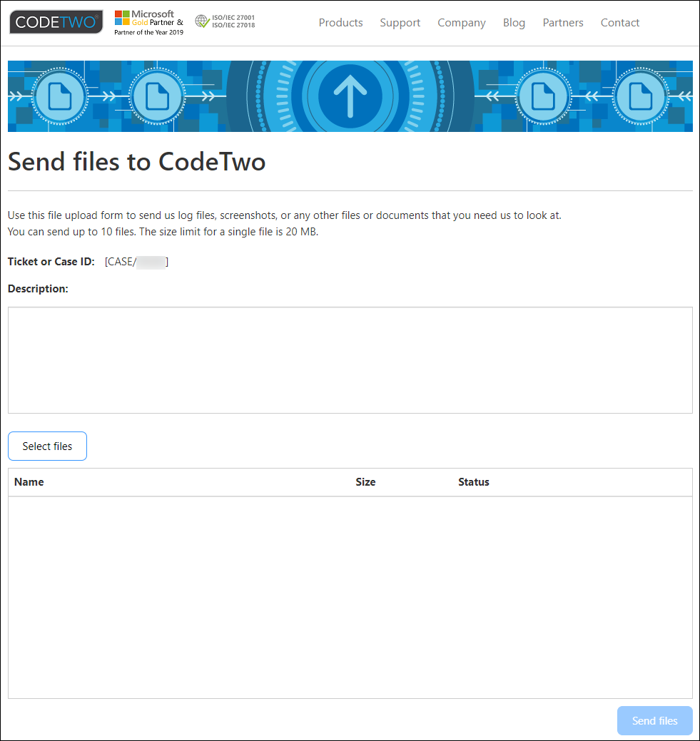Click the upload arrow icon in banner
The height and width of the screenshot is (741, 700).
tap(350, 96)
